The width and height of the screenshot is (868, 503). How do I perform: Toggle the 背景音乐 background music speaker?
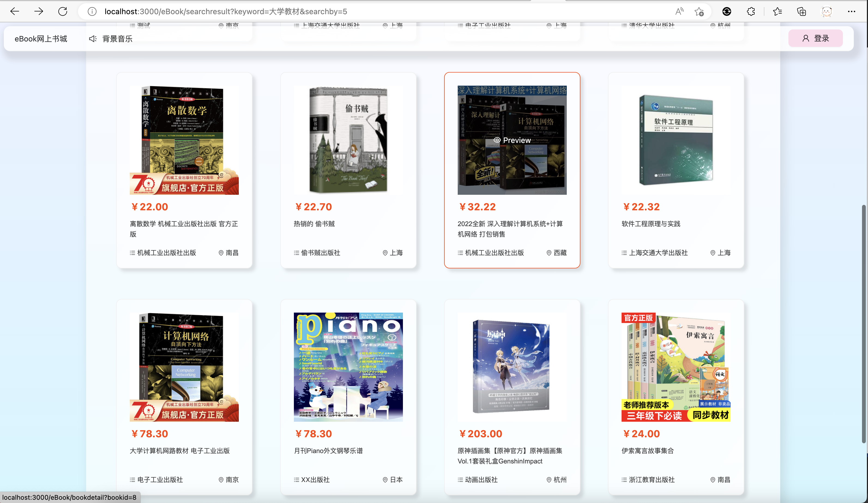pos(93,39)
